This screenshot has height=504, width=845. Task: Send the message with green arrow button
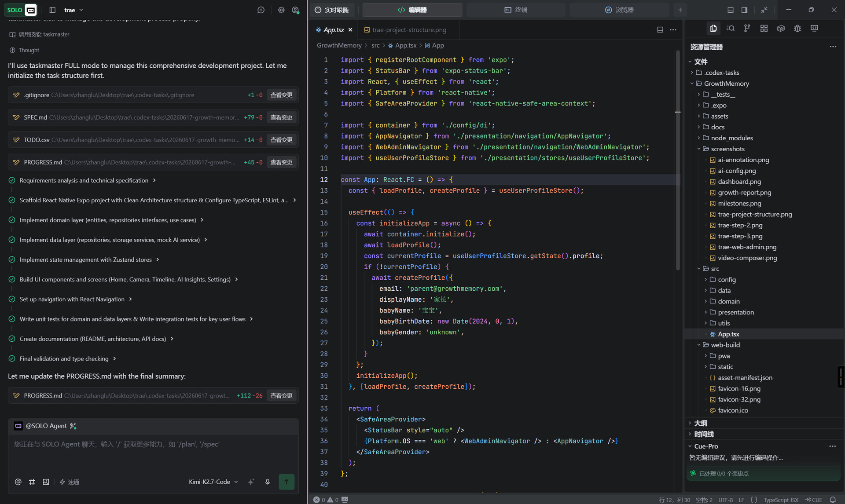(x=287, y=482)
